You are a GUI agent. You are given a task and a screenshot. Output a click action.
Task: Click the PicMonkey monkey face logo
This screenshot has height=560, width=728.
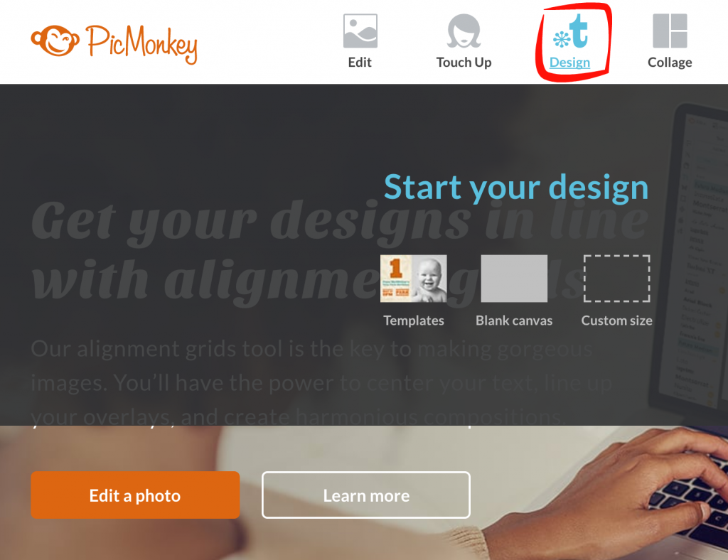(55, 41)
